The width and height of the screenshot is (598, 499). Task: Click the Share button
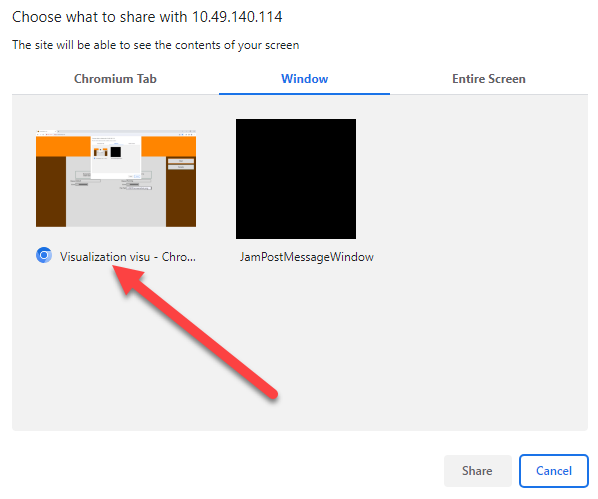(477, 471)
